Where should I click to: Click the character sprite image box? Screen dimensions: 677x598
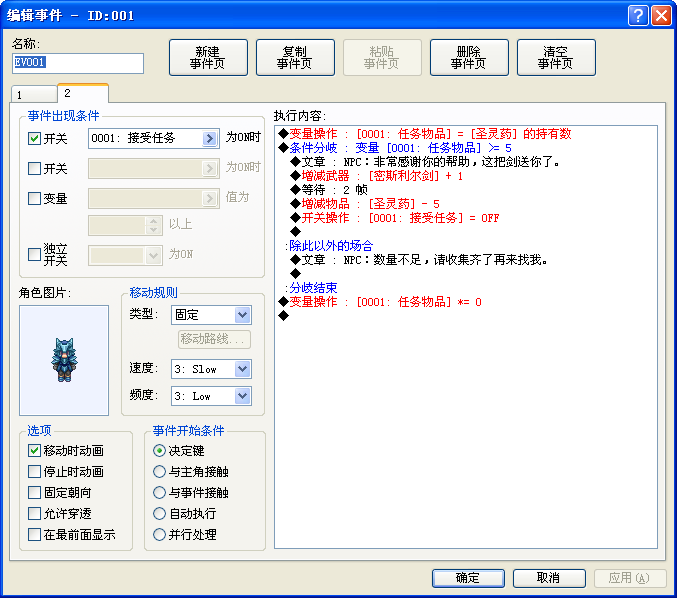tap(64, 361)
